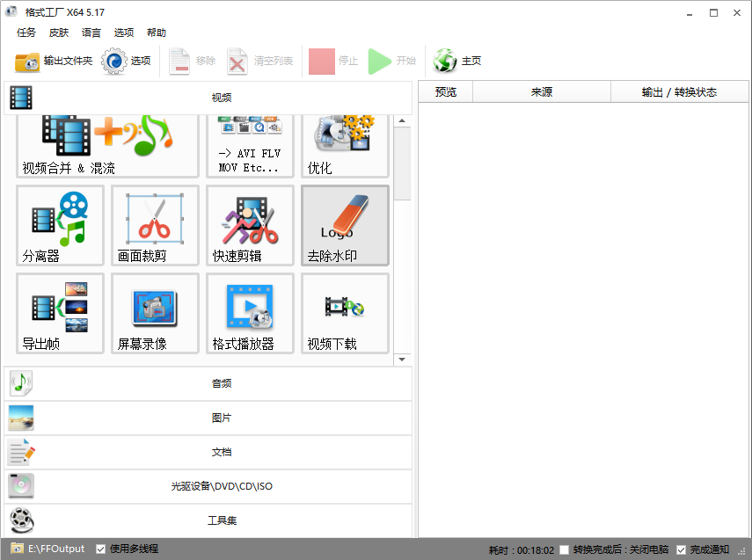The height and width of the screenshot is (560, 752).
Task: Open the 视频下载 video downloader
Action: [345, 313]
